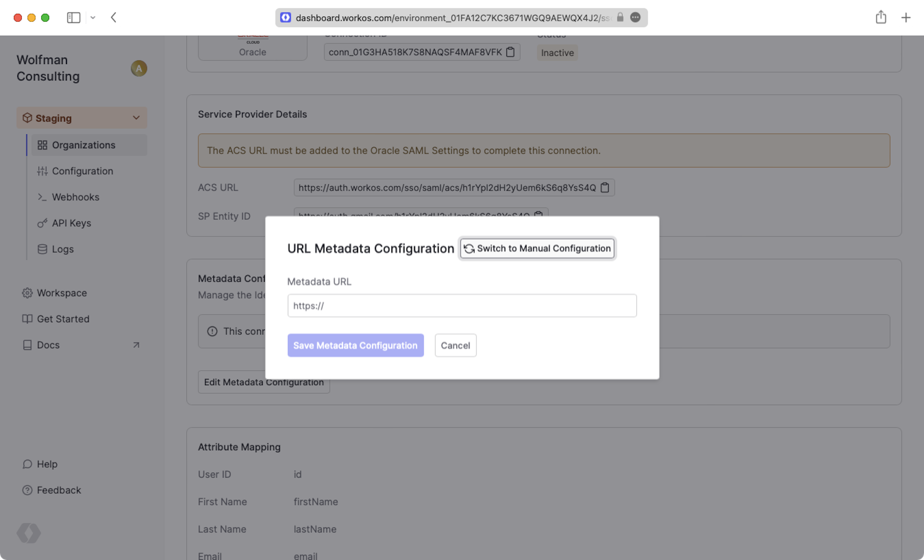This screenshot has height=560, width=924.
Task: Go to the API Keys section
Action: (x=71, y=223)
